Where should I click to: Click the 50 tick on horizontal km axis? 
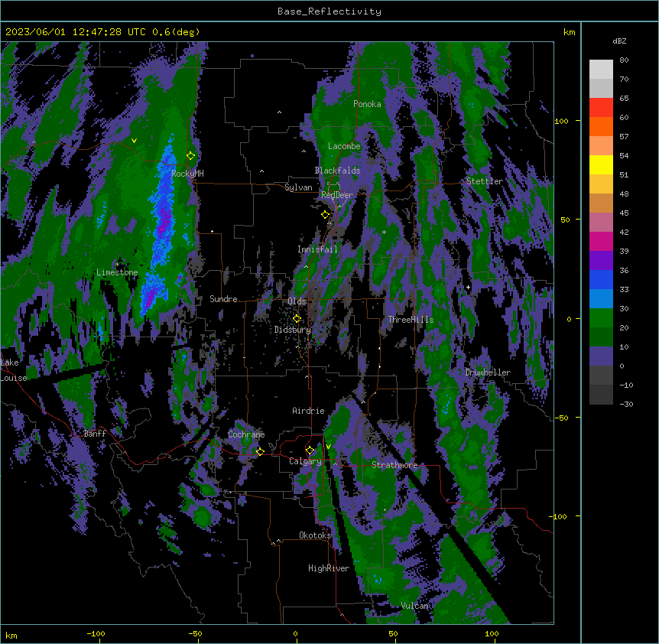(x=393, y=633)
